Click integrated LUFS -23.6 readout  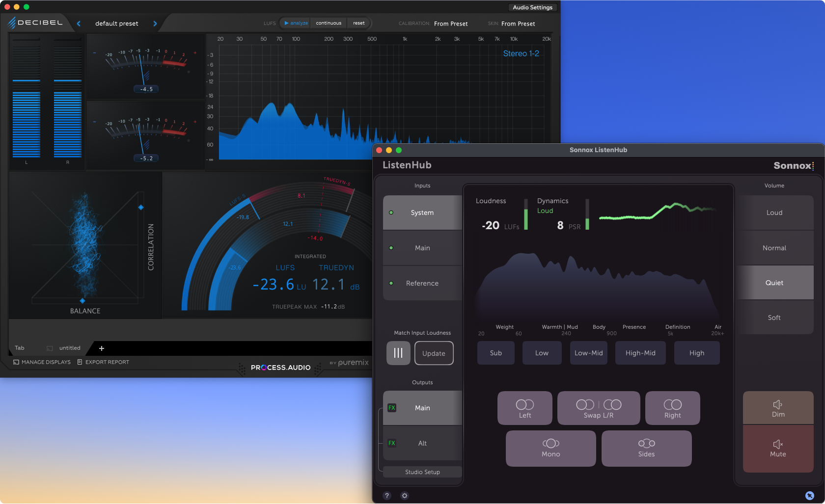point(279,285)
